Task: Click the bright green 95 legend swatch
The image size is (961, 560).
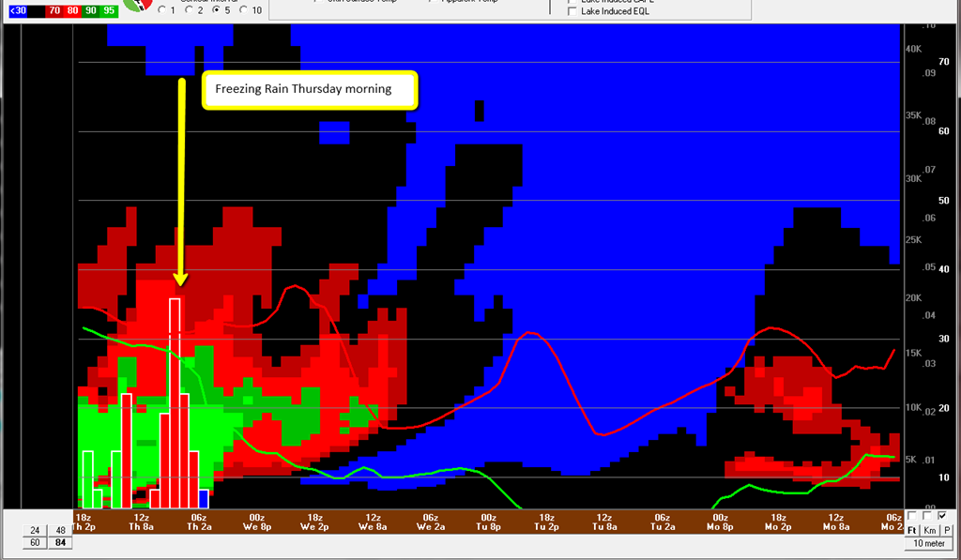Action: point(109,10)
